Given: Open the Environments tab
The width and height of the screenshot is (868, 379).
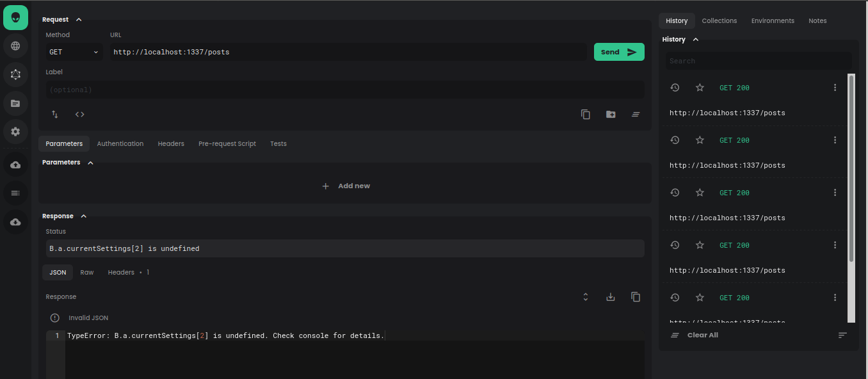Looking at the screenshot, I should (x=773, y=20).
